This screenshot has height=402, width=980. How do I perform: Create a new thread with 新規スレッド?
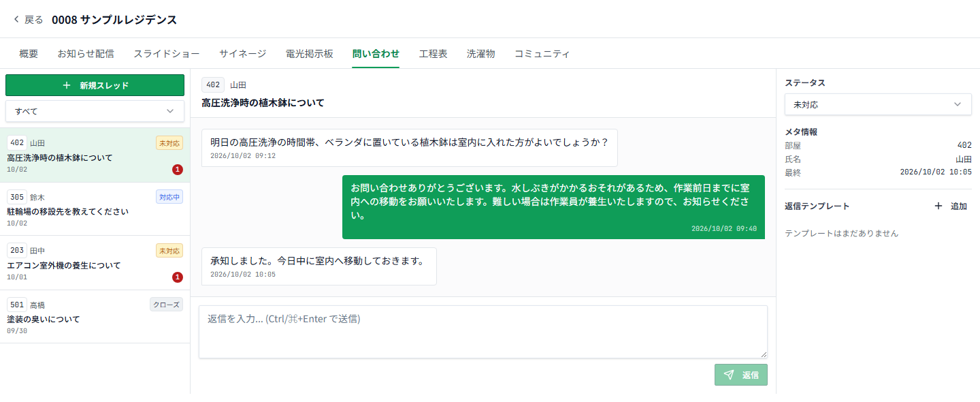click(x=95, y=85)
